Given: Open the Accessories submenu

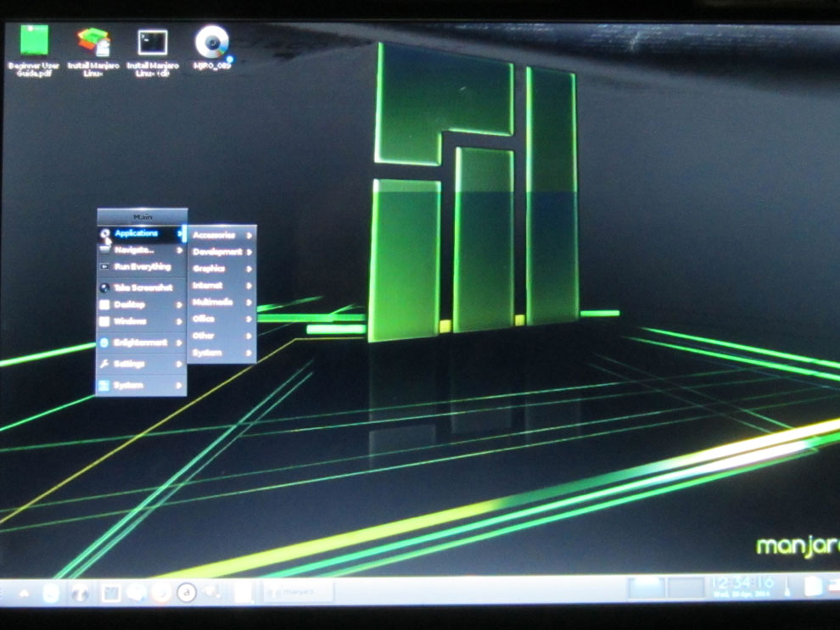Looking at the screenshot, I should (221, 235).
